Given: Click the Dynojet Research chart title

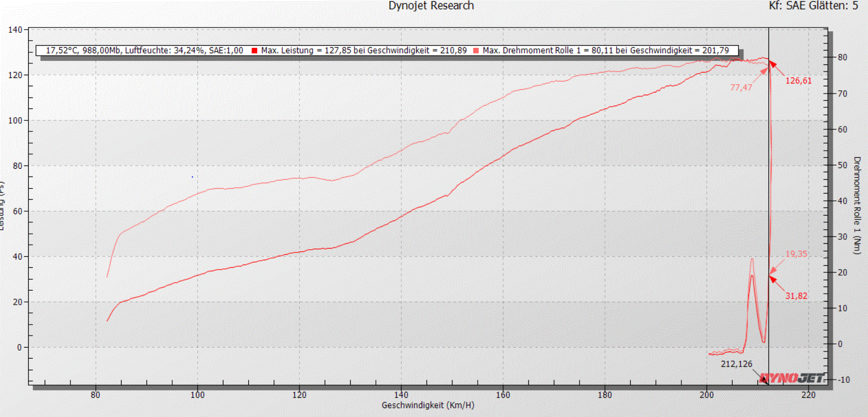Looking at the screenshot, I should click(x=431, y=6).
